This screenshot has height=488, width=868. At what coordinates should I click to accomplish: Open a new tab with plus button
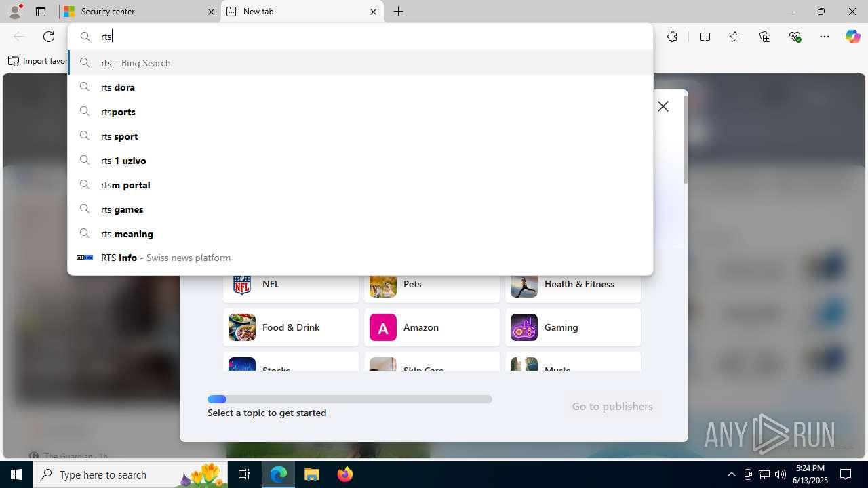click(x=399, y=12)
